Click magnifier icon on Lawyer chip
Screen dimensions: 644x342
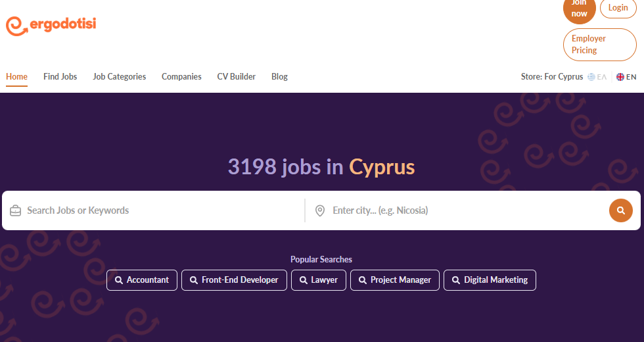pyautogui.click(x=304, y=280)
